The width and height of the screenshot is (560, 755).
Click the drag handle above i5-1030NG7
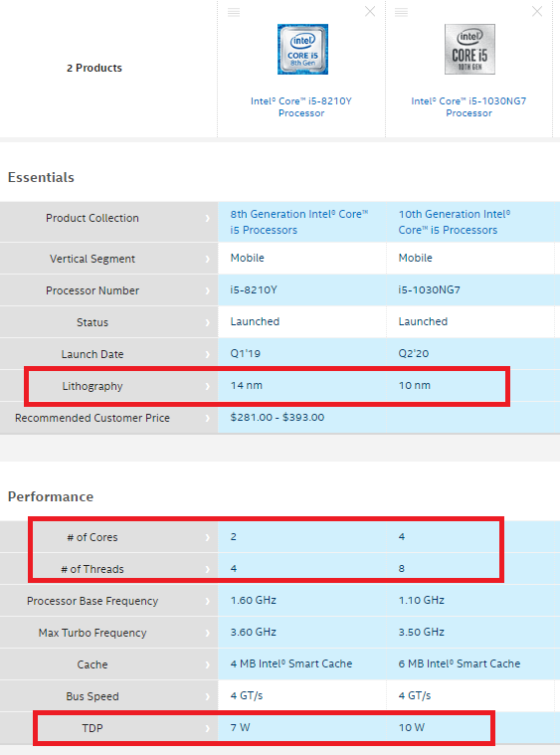(x=401, y=12)
